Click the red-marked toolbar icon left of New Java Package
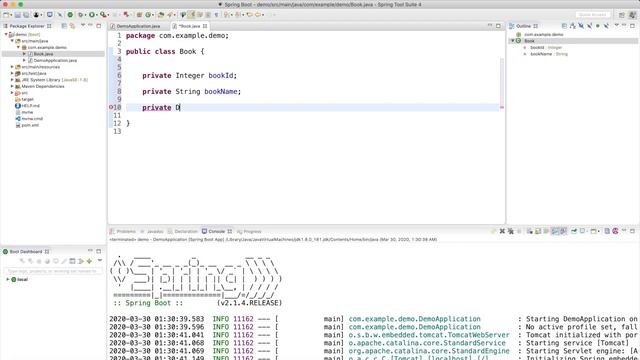 [x=126, y=15]
